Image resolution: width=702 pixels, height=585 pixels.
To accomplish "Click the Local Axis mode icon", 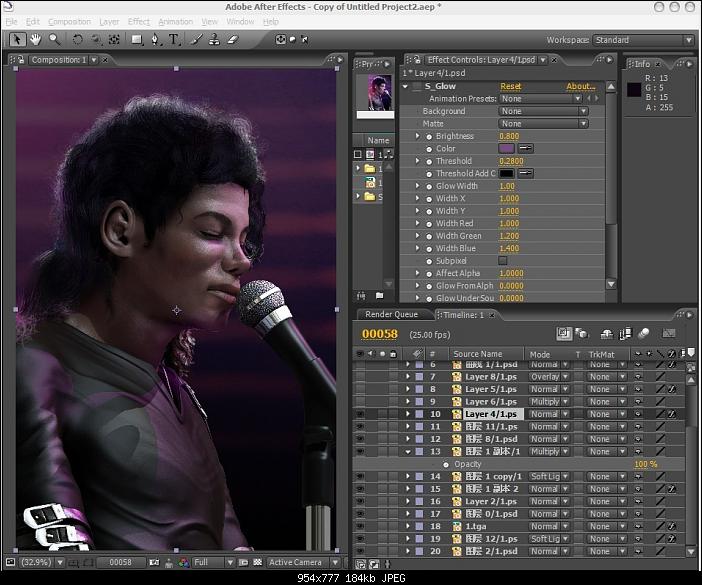I will 281,39.
